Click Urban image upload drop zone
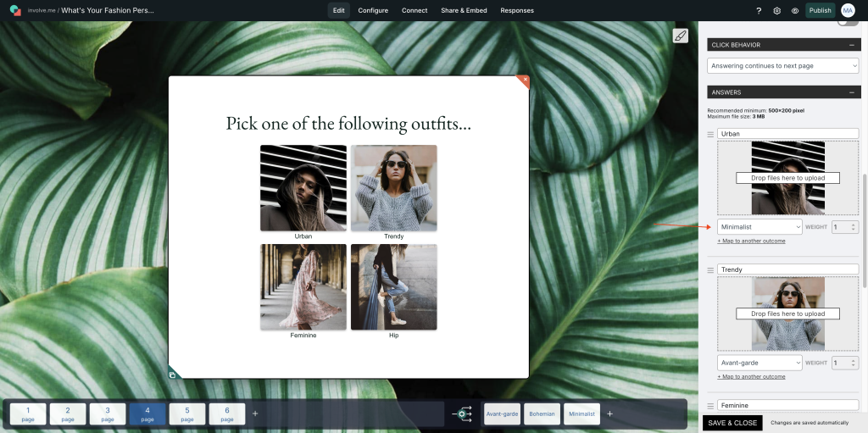868x433 pixels. click(x=787, y=178)
